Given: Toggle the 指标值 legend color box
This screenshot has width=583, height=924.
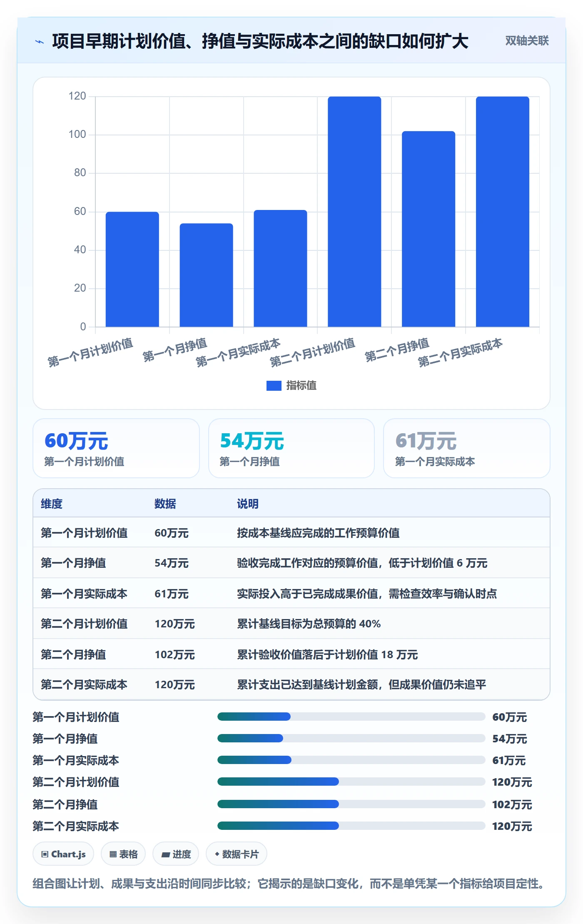Looking at the screenshot, I should [x=274, y=386].
